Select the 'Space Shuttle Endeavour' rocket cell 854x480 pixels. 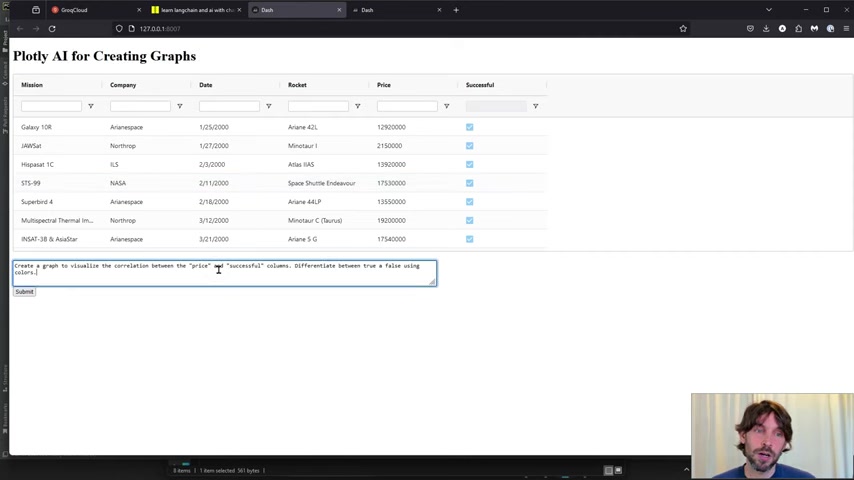click(x=321, y=183)
